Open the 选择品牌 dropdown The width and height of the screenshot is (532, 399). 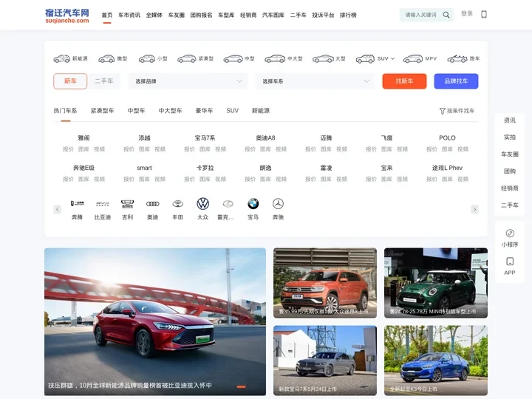(188, 81)
